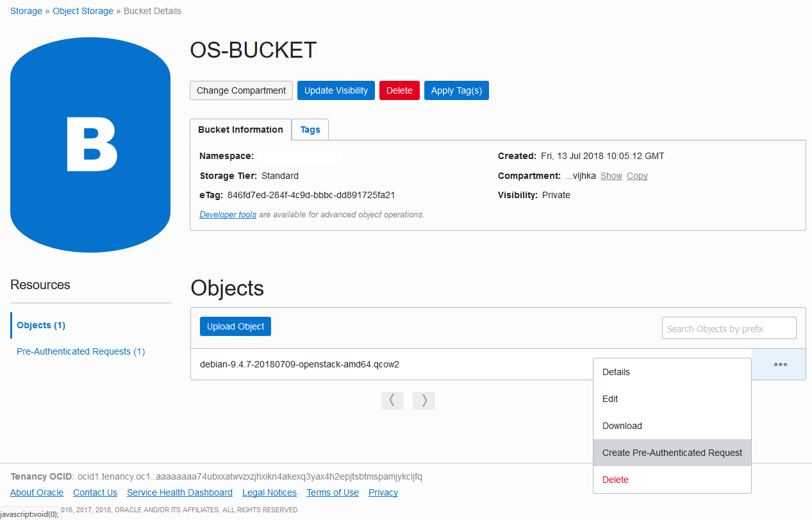812x520 pixels.
Task: Click the Tenancy OCID value
Action: (250, 476)
